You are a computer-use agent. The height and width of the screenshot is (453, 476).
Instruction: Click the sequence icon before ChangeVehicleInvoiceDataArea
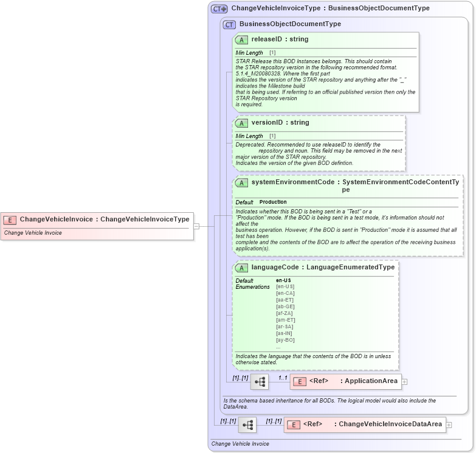click(x=247, y=425)
